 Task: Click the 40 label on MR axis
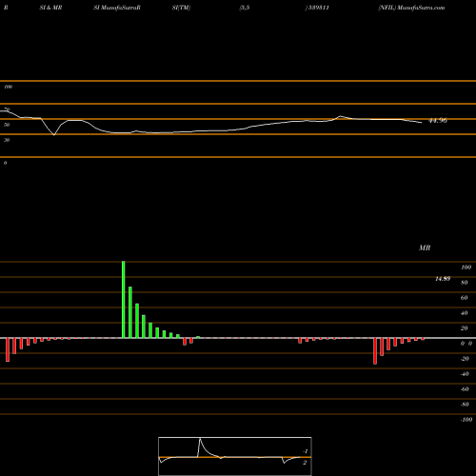pyautogui.click(x=464, y=313)
